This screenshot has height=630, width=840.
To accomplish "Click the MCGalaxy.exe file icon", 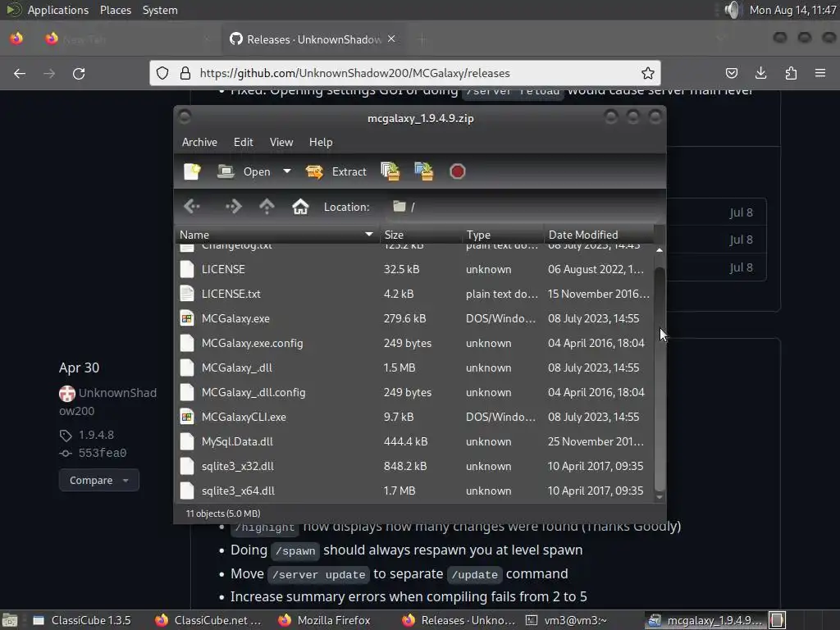I will (187, 318).
